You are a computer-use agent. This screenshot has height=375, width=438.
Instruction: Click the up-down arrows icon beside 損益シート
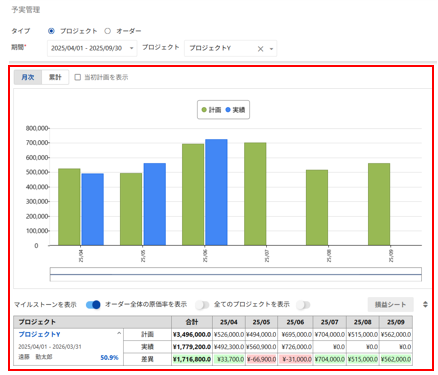coord(425,305)
